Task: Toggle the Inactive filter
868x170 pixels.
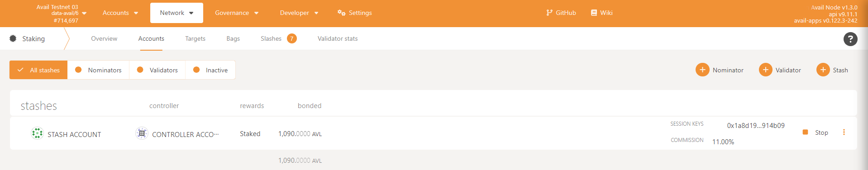Action: pos(210,70)
